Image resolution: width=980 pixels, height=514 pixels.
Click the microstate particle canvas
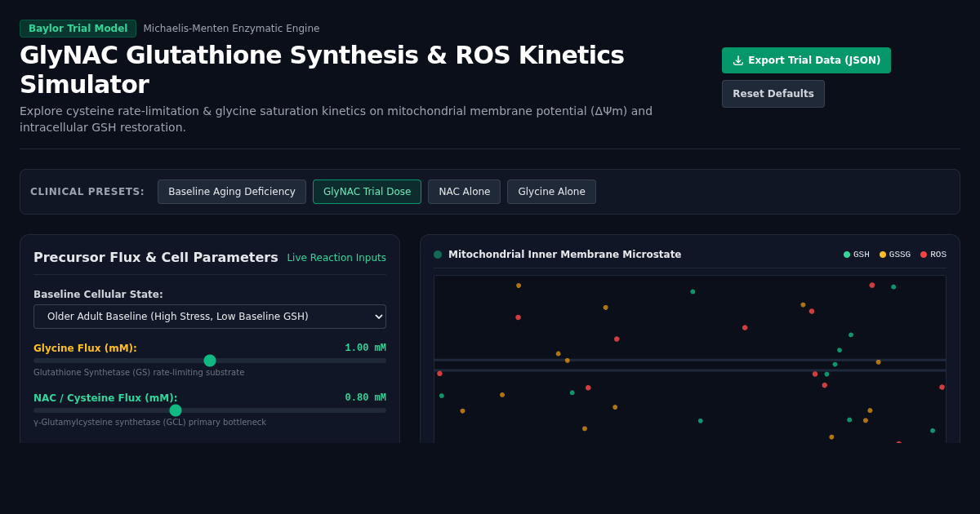coord(690,359)
